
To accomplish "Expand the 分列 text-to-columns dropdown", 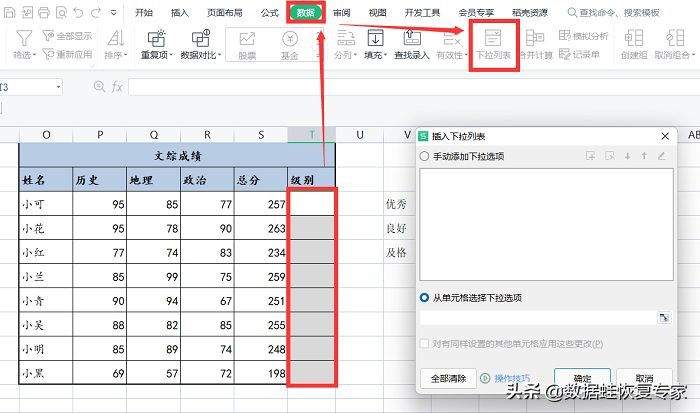I will pyautogui.click(x=355, y=55).
